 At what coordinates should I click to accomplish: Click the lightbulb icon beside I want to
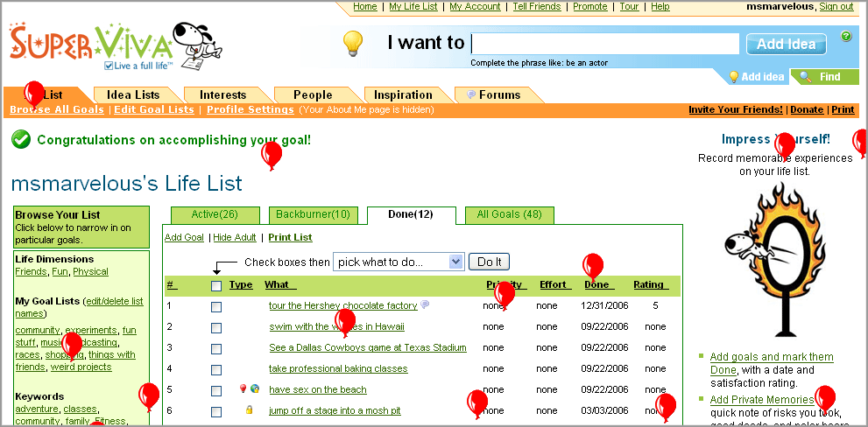coord(353,43)
